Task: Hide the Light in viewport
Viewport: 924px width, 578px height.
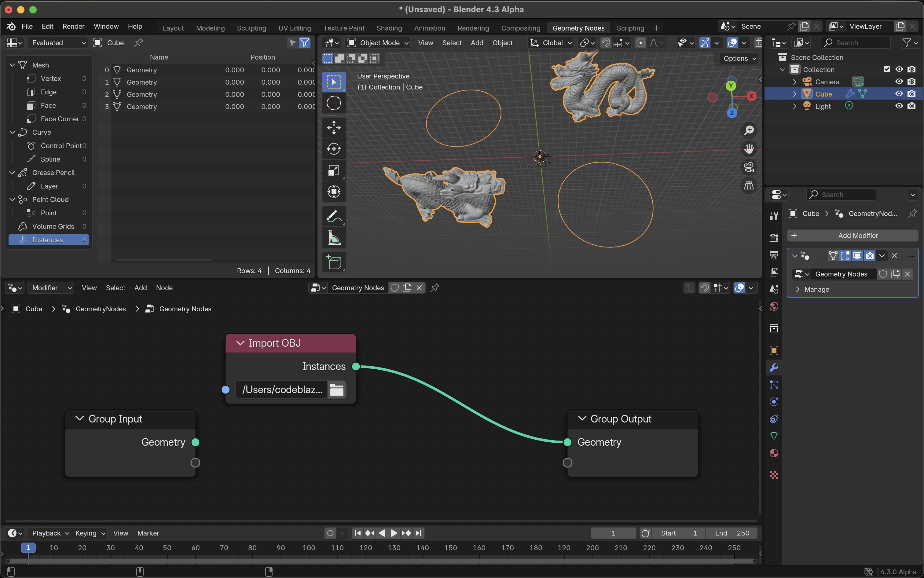Action: [899, 106]
